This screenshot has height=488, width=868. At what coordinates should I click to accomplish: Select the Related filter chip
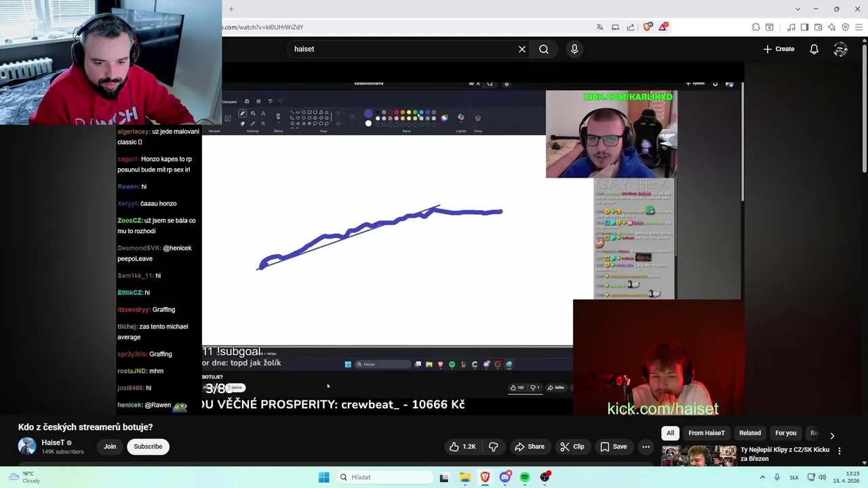coord(750,433)
